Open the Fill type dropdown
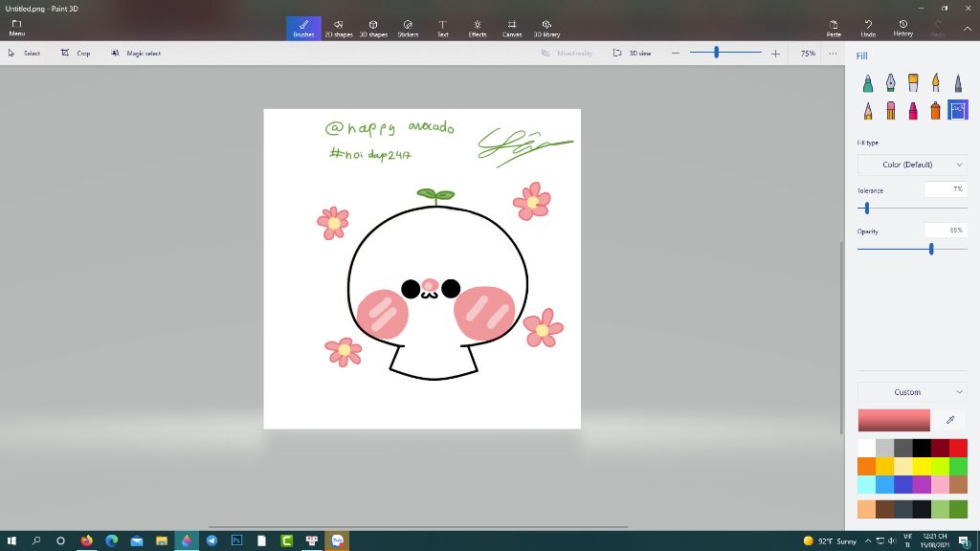 [x=912, y=165]
